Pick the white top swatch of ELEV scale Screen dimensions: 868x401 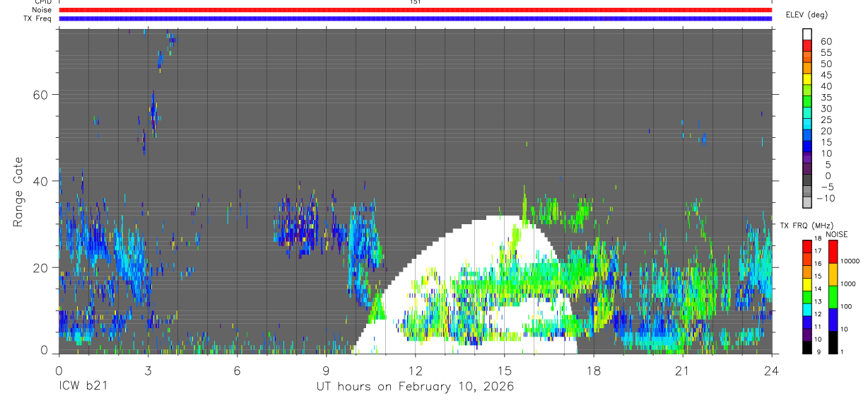[x=808, y=34]
